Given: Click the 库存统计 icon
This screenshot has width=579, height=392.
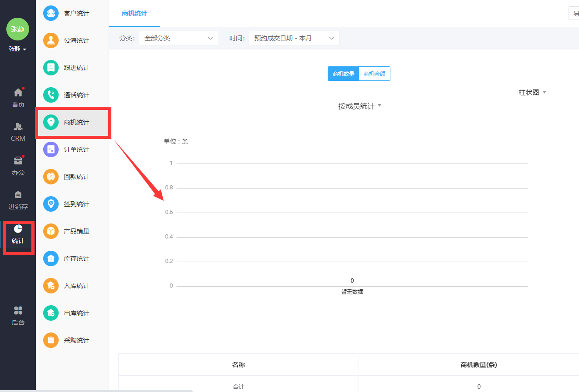Looking at the screenshot, I should pos(51,258).
